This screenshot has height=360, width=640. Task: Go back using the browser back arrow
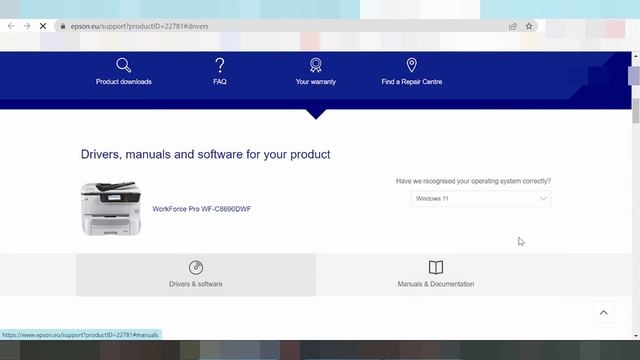click(x=11, y=26)
